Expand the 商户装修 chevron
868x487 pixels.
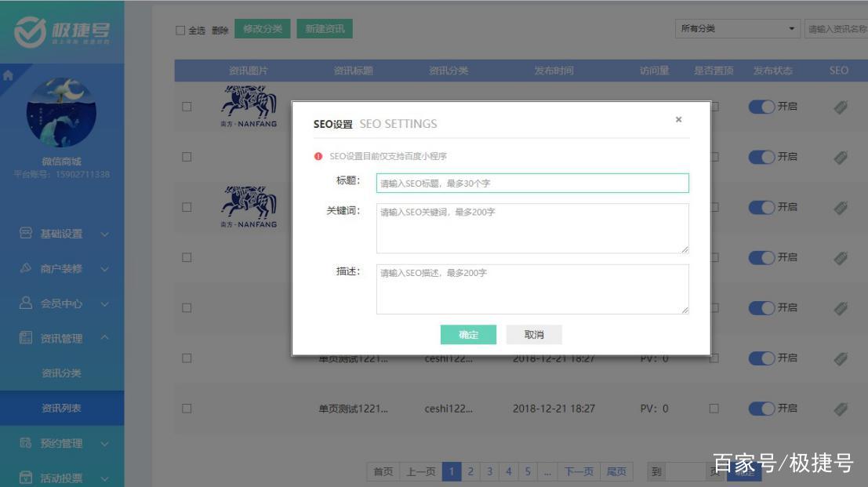tap(104, 269)
